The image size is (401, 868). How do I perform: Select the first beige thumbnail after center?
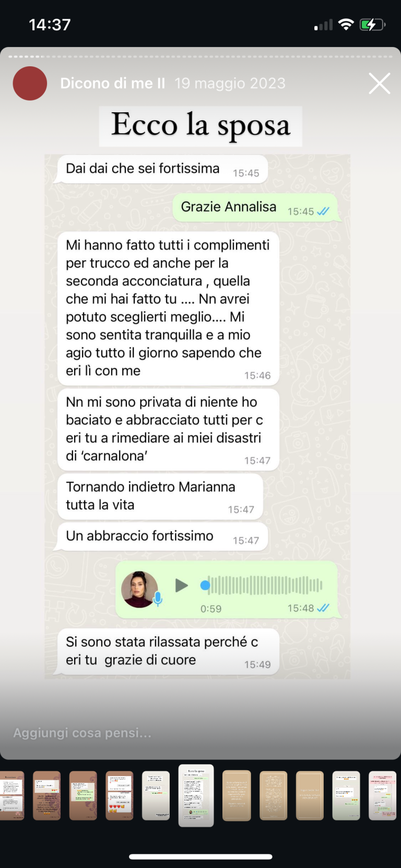pos(237,795)
